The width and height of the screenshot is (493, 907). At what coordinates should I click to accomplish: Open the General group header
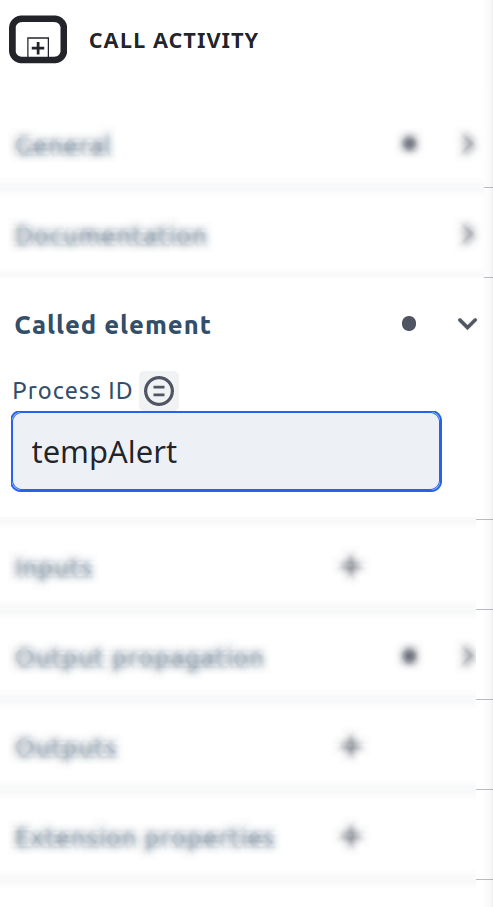coord(242,144)
